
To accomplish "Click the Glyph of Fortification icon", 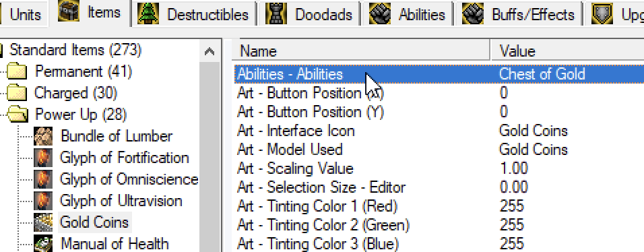I will (x=43, y=158).
